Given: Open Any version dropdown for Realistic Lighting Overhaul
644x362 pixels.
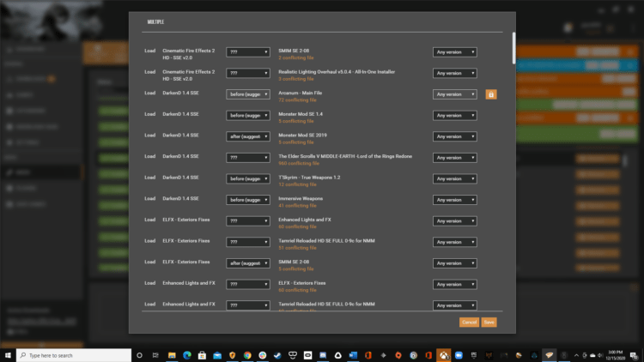Looking at the screenshot, I should coord(454,73).
